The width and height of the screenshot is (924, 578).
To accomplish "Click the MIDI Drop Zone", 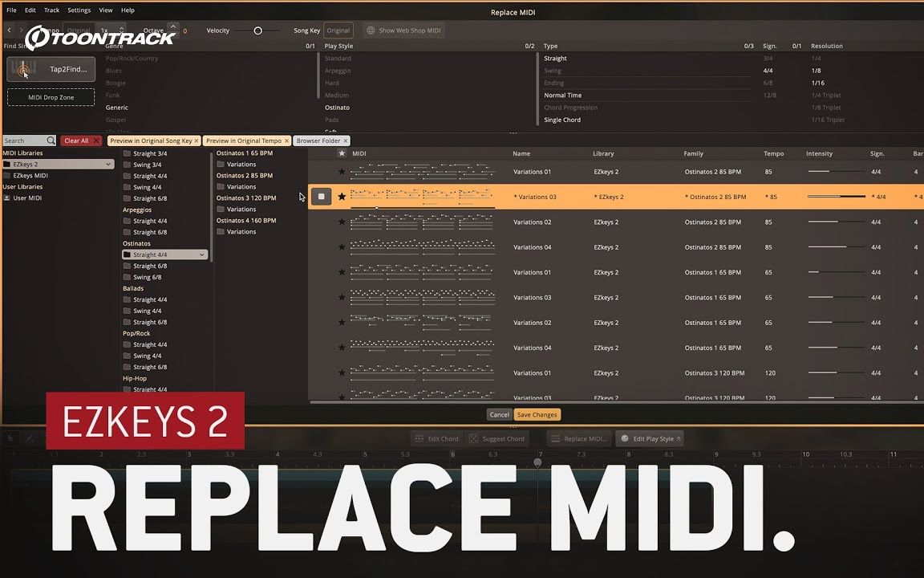I will click(x=51, y=96).
